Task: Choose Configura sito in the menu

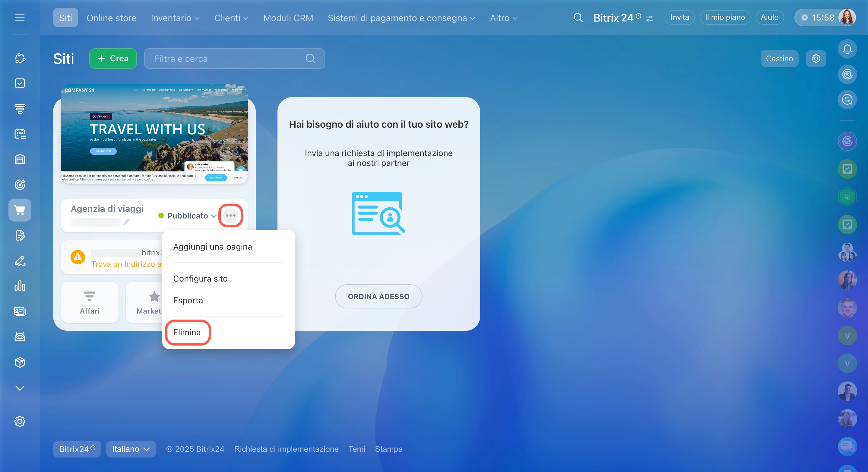Action: tap(201, 279)
